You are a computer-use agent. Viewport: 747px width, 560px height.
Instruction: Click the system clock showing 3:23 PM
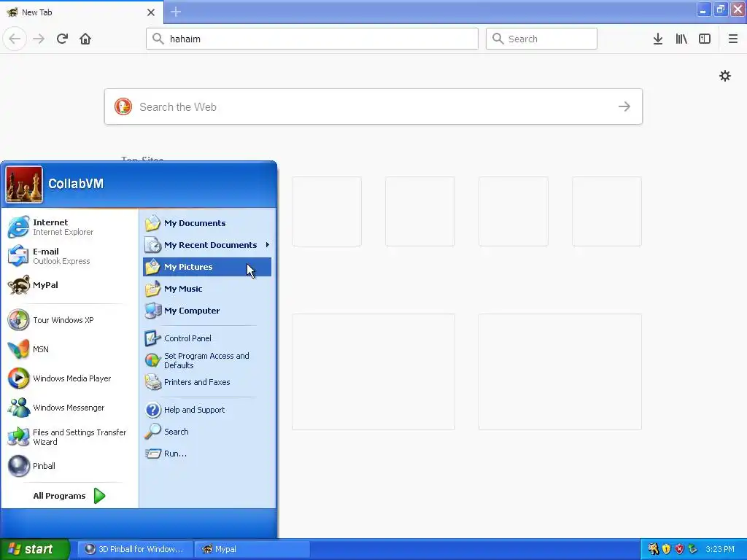(x=720, y=549)
